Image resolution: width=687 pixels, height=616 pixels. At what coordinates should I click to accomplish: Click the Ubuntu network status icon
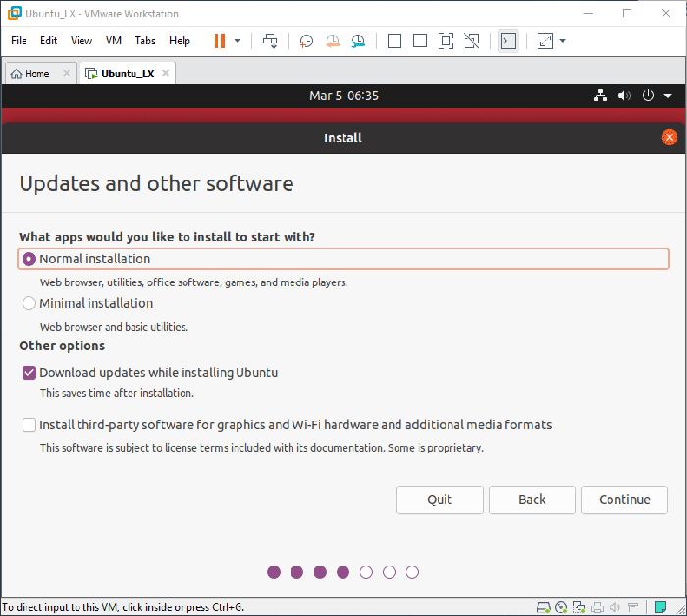[x=601, y=95]
